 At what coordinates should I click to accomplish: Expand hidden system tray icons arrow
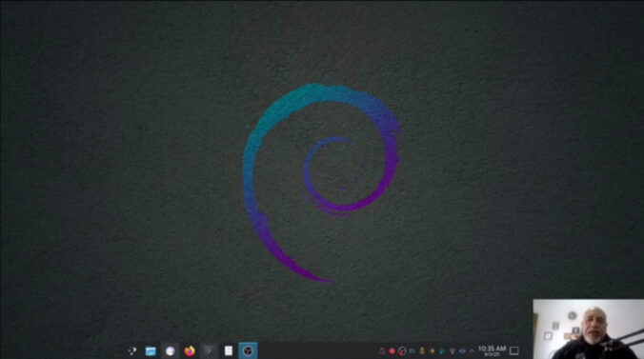472,351
